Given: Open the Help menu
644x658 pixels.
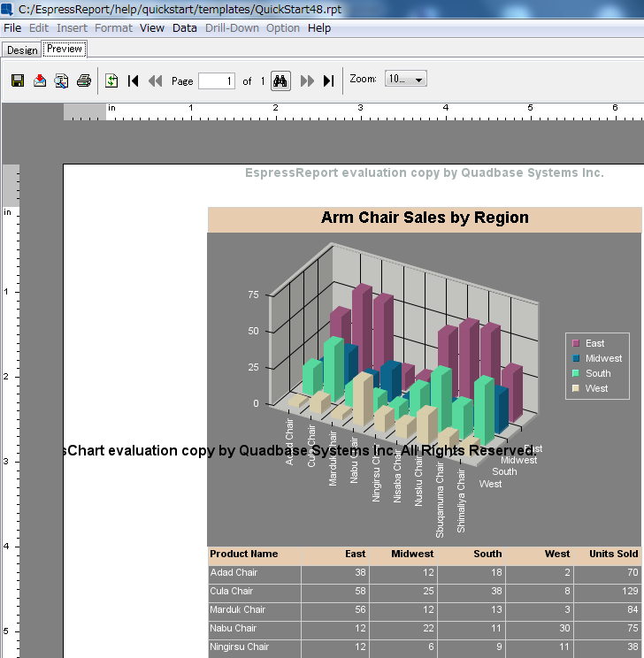Looking at the screenshot, I should click(x=319, y=28).
